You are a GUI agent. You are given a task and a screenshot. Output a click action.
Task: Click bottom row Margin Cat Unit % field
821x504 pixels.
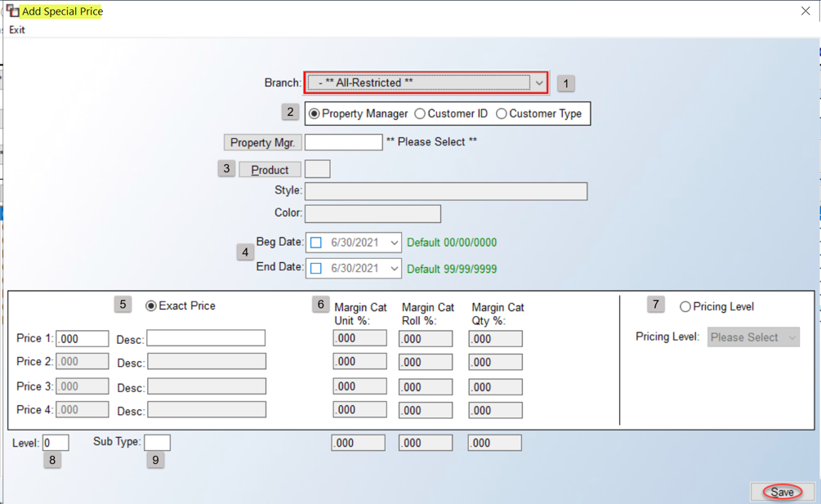point(358,443)
